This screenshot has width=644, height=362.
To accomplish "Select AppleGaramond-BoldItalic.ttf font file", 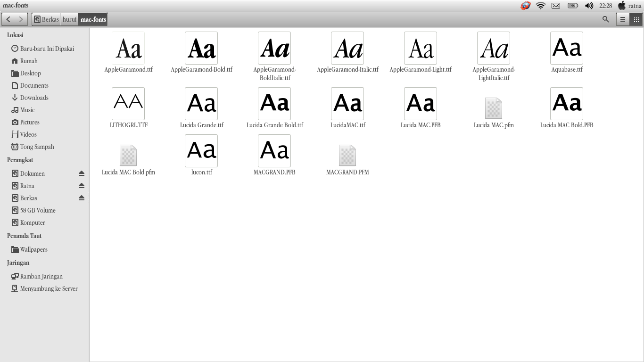I will (x=274, y=57).
